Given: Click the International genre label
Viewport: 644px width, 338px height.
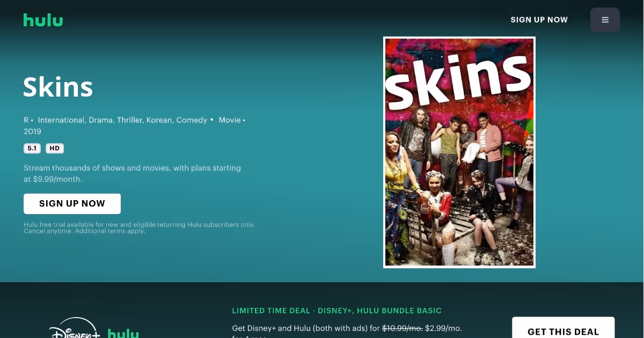Looking at the screenshot, I should point(62,120).
